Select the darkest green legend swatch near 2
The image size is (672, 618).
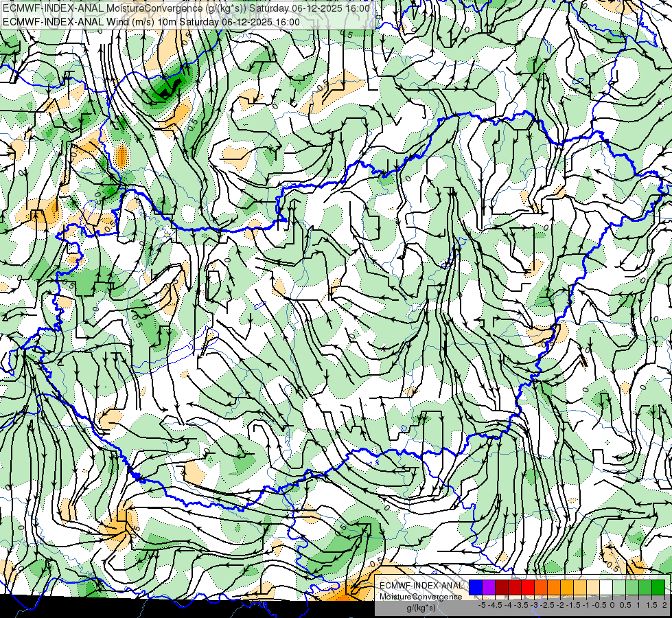click(x=658, y=587)
